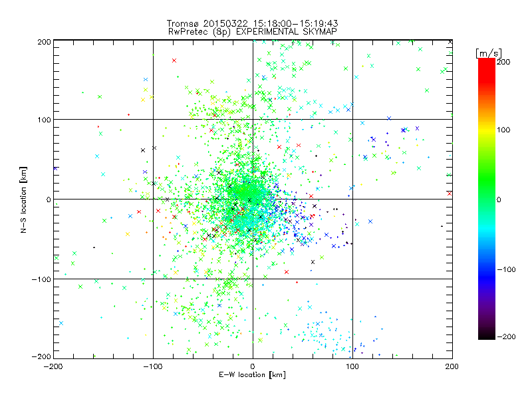The width and height of the screenshot is (532, 399).
Task: Pick the yellow band of the colorbar
Action: coord(487,130)
